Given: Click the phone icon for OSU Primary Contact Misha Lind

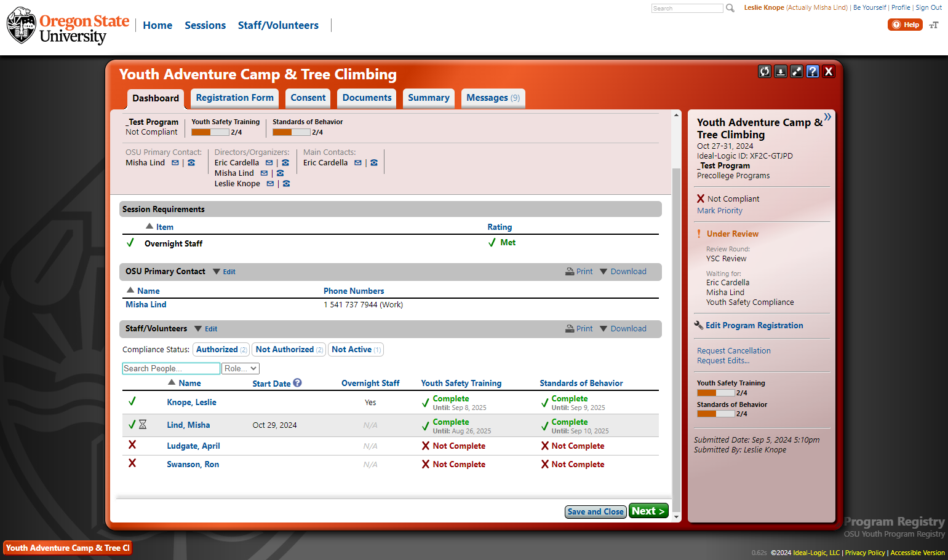Looking at the screenshot, I should (191, 163).
